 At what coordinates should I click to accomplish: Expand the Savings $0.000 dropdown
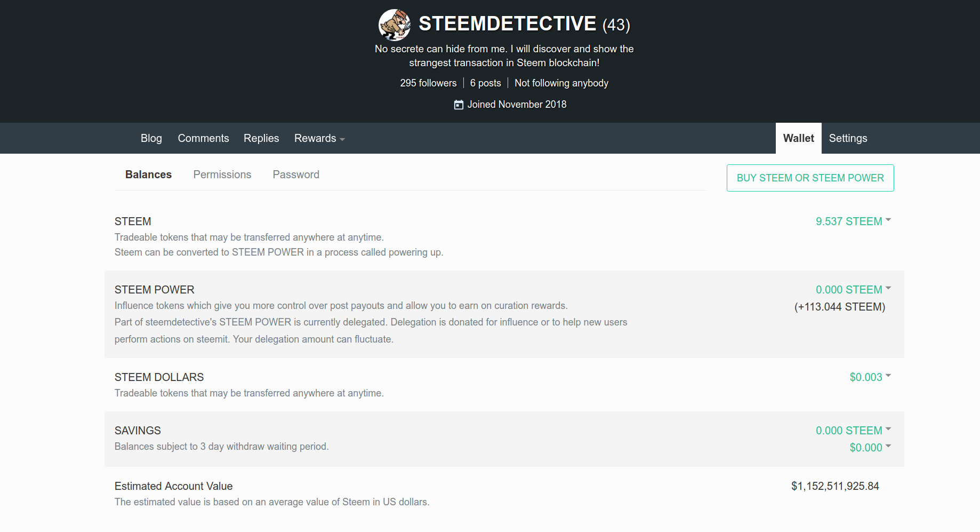pos(870,448)
